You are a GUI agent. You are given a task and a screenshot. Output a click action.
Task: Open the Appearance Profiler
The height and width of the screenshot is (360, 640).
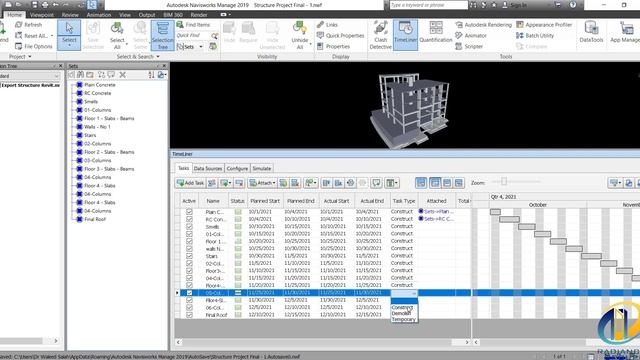click(x=544, y=25)
